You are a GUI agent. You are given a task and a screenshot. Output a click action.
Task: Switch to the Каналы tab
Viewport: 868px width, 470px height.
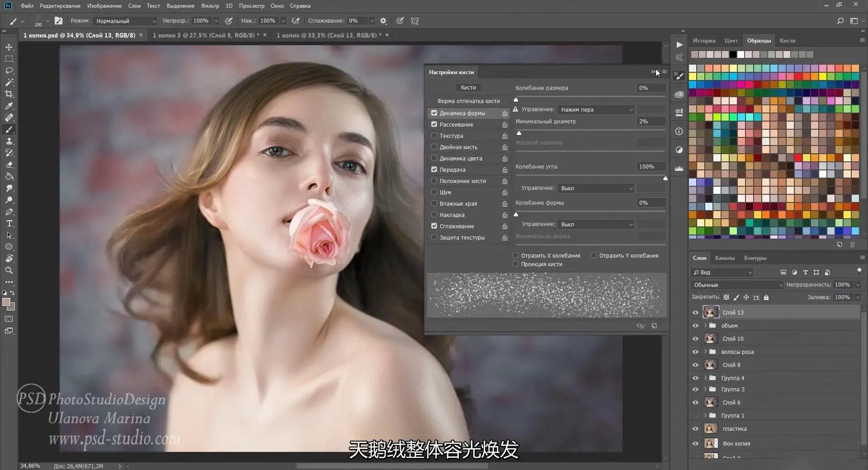click(x=725, y=258)
